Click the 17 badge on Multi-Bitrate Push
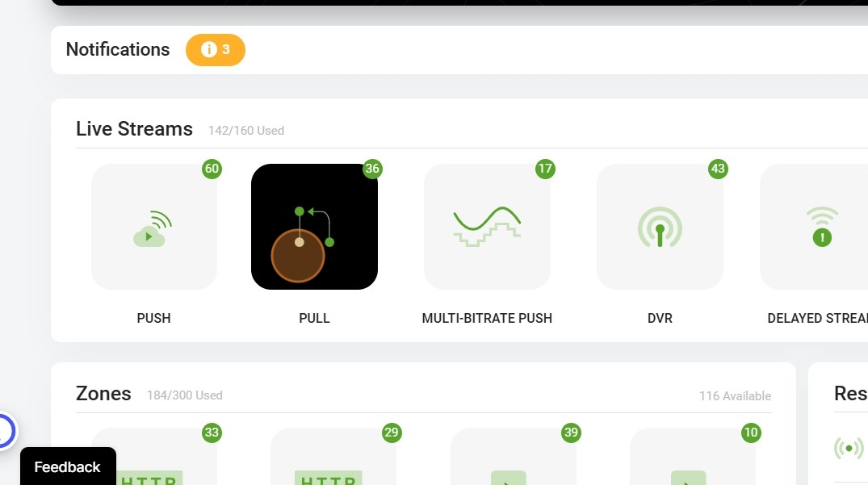This screenshot has height=485, width=868. 545,169
